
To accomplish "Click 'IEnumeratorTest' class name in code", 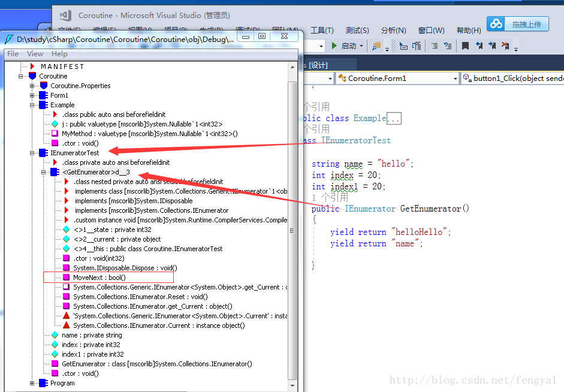I will 356,140.
